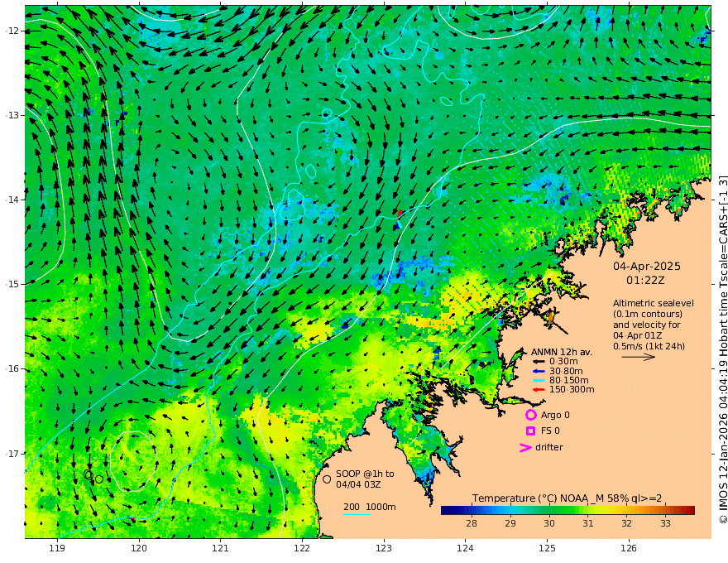728x563 pixels.
Task: Click the blue 30-80m arrow legend icon
Action: click(538, 371)
